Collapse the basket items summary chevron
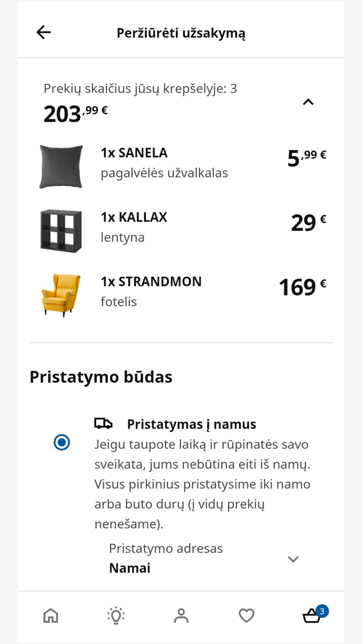The width and height of the screenshot is (362, 644). 308,102
